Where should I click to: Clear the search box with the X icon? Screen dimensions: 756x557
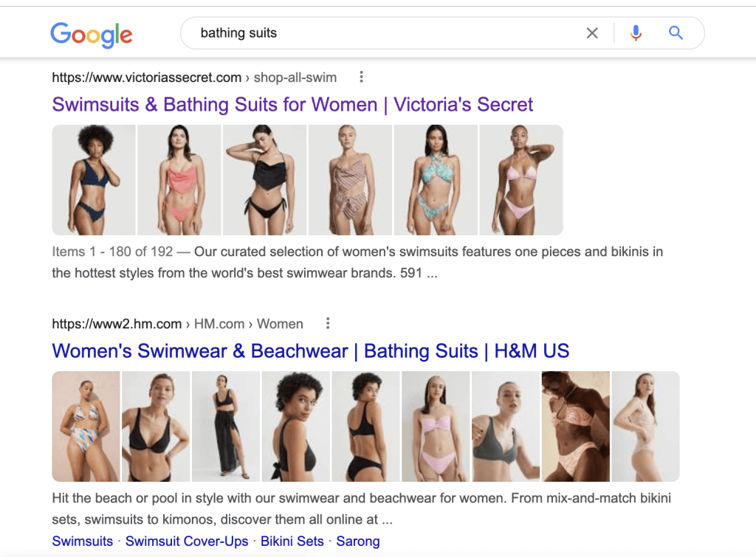pyautogui.click(x=592, y=33)
